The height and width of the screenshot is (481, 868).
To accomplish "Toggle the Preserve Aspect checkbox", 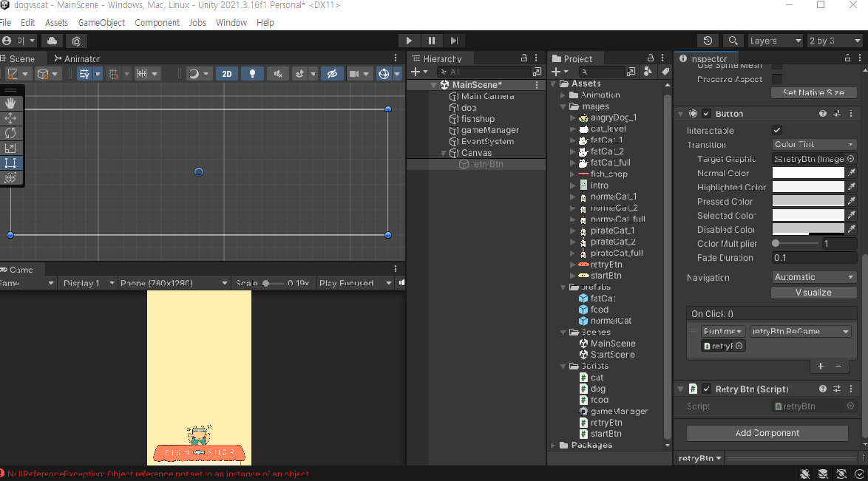I will click(776, 79).
